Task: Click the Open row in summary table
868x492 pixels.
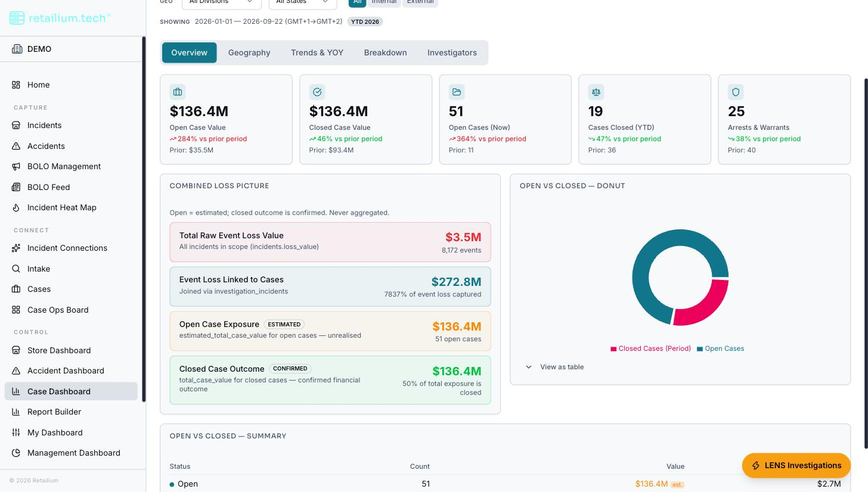Action: click(x=505, y=484)
